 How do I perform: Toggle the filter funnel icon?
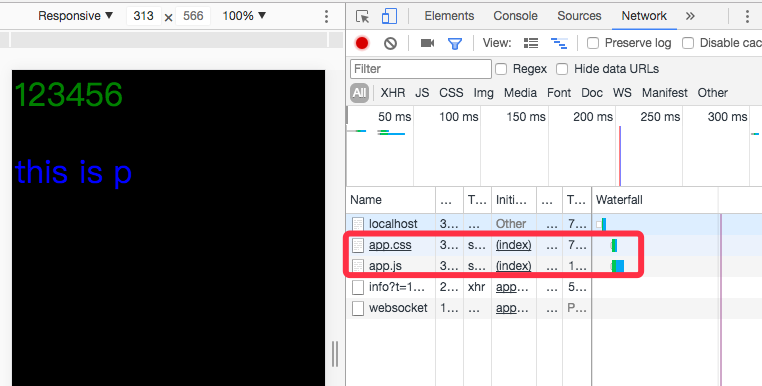(x=454, y=44)
